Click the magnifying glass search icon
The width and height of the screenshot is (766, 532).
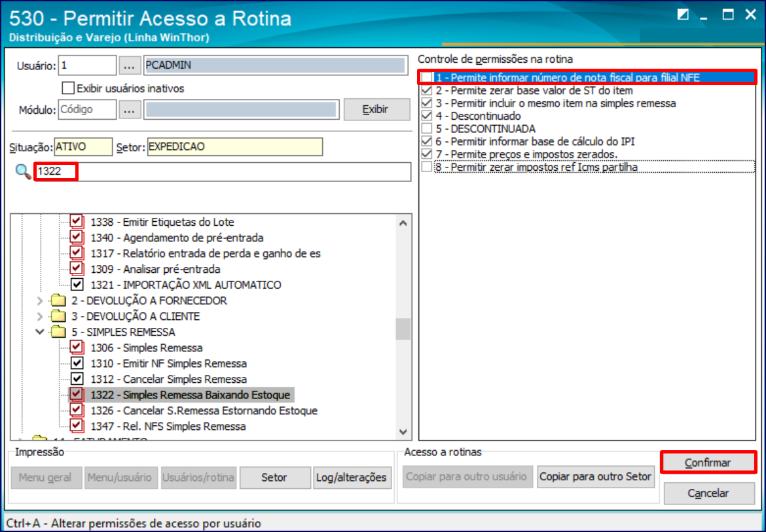click(x=23, y=172)
